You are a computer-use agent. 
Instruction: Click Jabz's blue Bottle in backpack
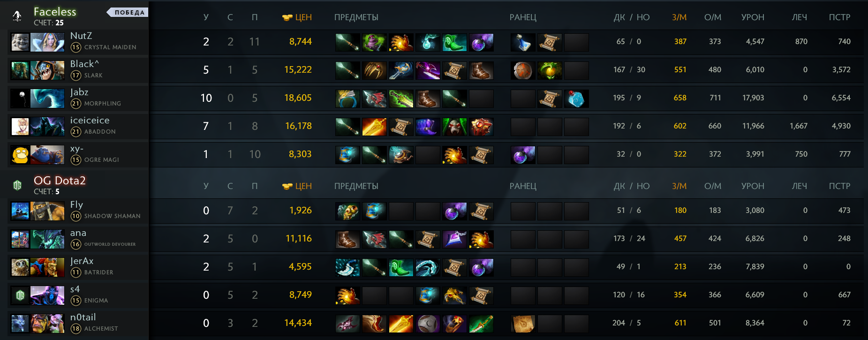click(x=576, y=98)
